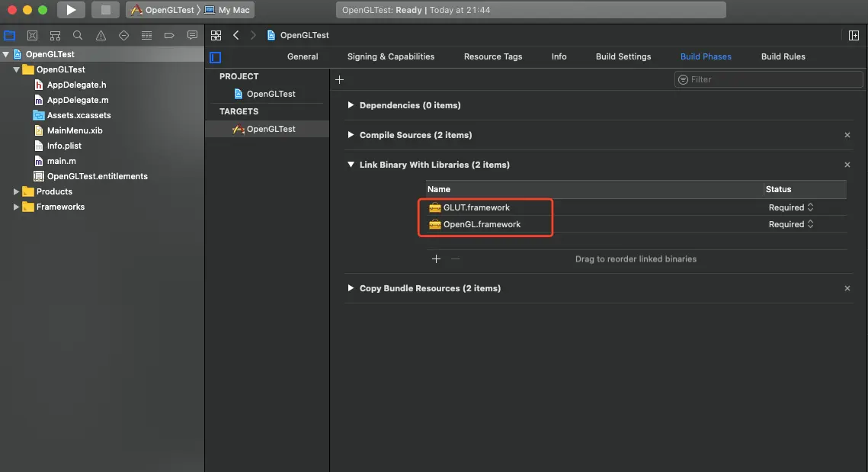
Task: Expand the Dependencies build phase
Action: tap(351, 104)
